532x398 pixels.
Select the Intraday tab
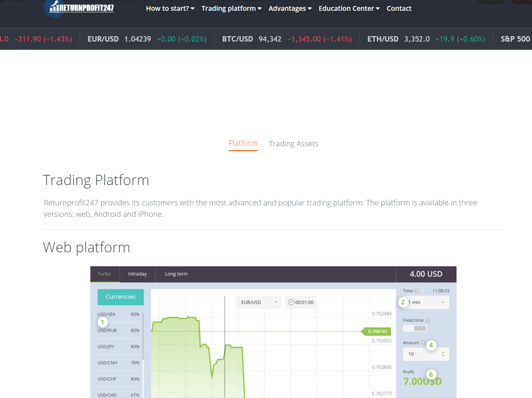137,274
